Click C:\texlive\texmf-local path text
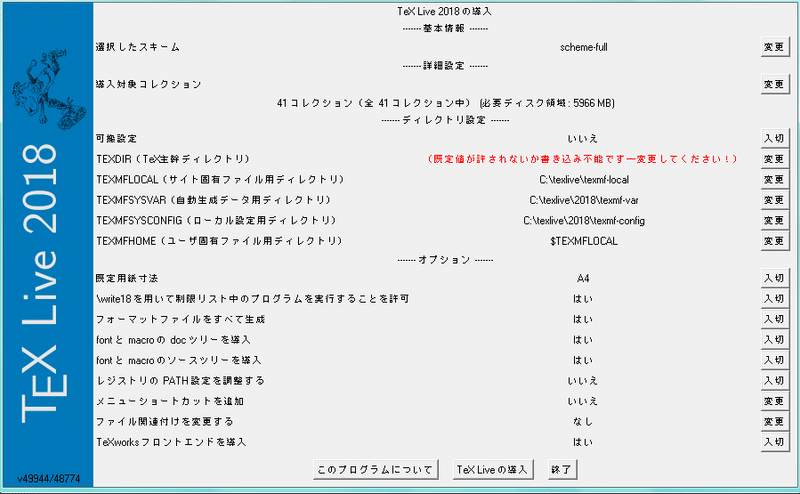 click(584, 180)
